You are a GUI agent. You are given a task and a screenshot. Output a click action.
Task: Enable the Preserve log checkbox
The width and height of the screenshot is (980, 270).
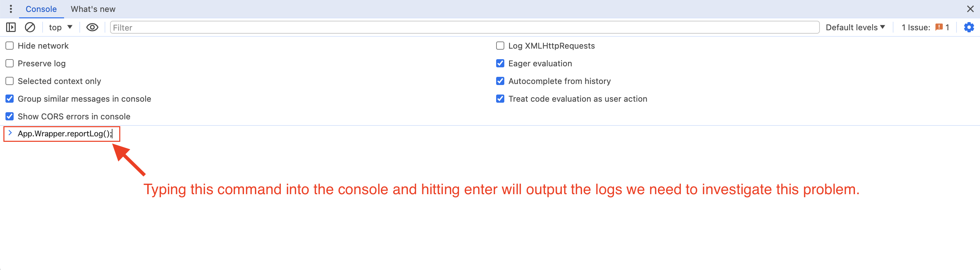10,63
